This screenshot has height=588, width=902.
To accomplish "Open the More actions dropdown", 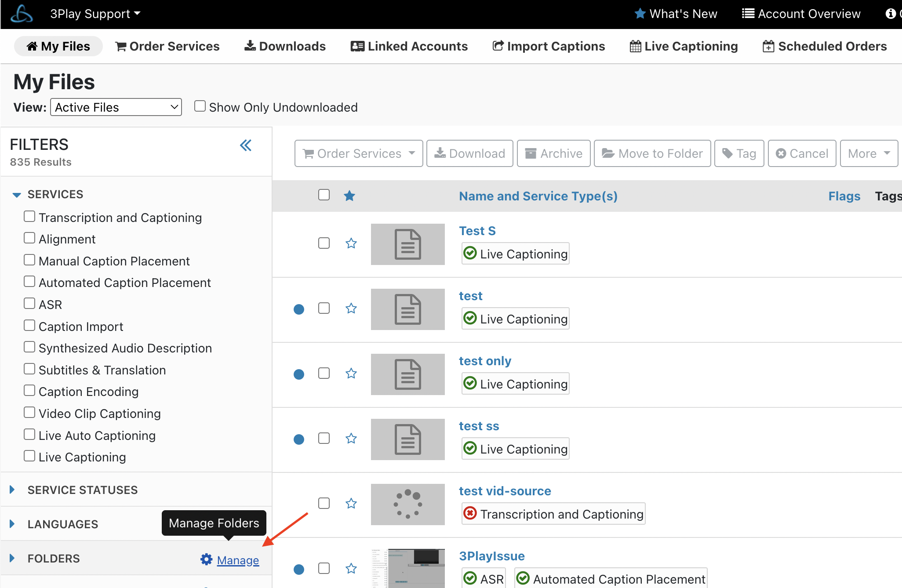I will (869, 153).
